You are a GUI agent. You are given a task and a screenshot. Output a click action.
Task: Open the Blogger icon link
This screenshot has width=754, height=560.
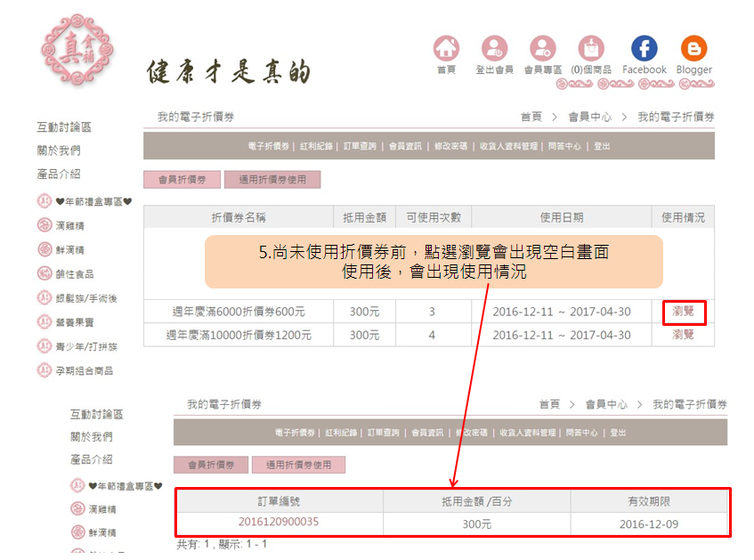pyautogui.click(x=693, y=48)
